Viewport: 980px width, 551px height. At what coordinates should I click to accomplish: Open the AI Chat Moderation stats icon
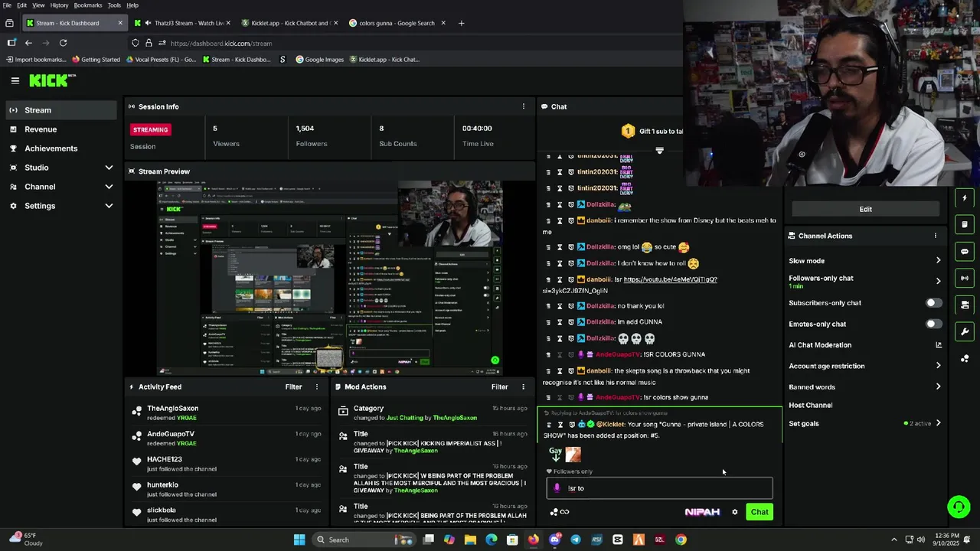coord(939,345)
